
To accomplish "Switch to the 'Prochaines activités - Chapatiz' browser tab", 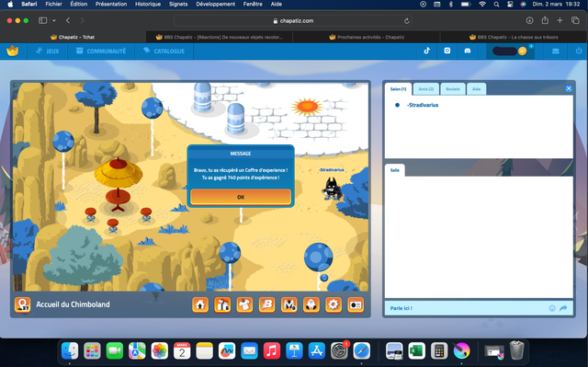I will 366,37.
